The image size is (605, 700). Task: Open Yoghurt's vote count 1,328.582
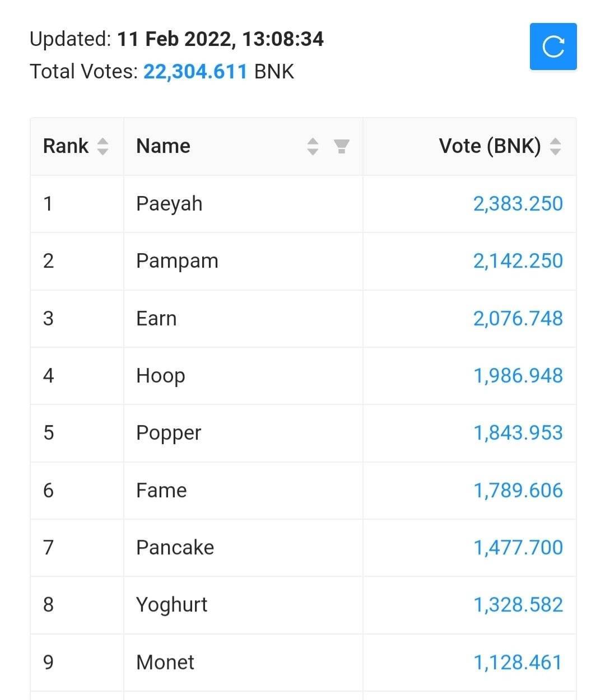[518, 605]
